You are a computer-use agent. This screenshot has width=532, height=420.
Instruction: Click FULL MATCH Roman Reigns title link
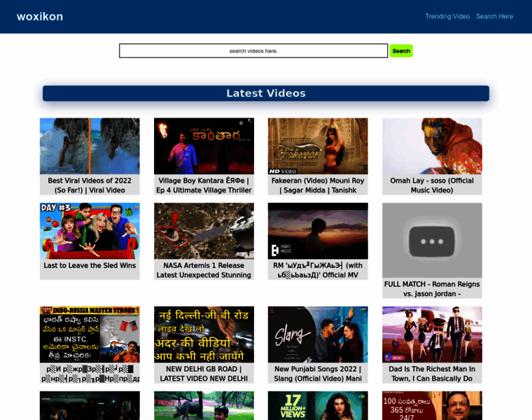(x=432, y=289)
